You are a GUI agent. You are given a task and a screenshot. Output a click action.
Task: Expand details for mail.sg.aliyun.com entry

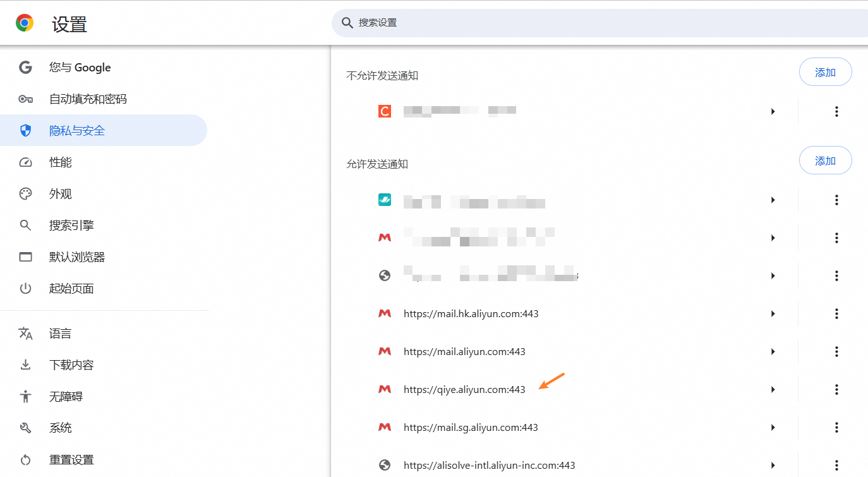773,428
